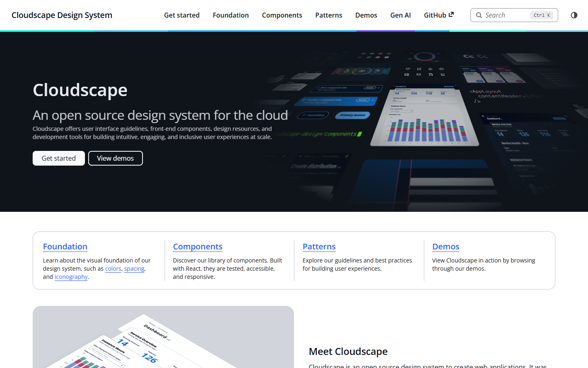This screenshot has height=368, width=588.
Task: Open the Gen AI nav item
Action: [401, 15]
